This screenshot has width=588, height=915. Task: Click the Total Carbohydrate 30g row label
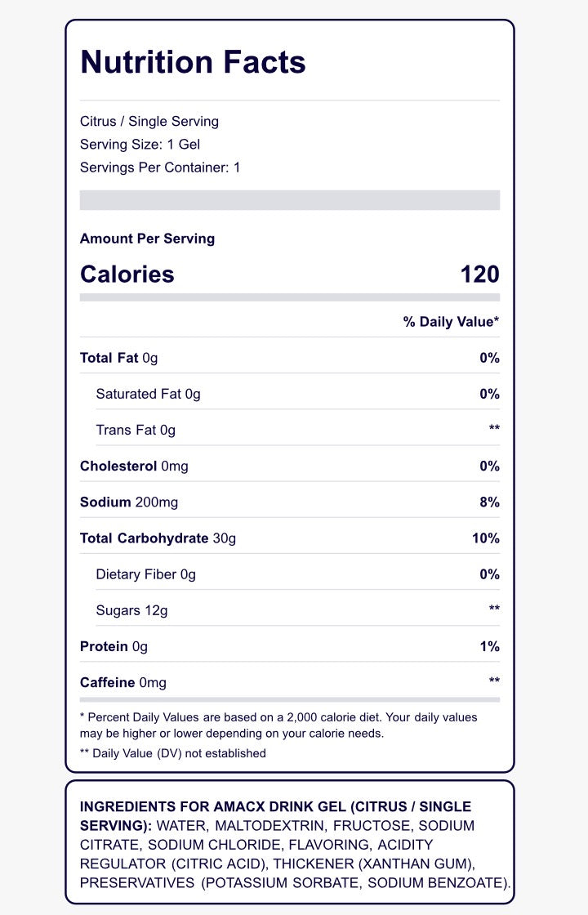[x=158, y=538]
